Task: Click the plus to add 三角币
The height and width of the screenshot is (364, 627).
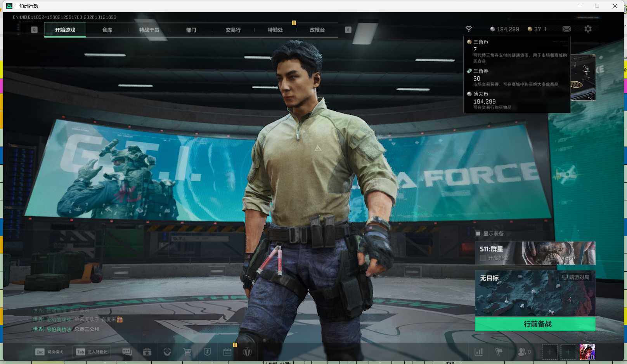Action: click(546, 29)
